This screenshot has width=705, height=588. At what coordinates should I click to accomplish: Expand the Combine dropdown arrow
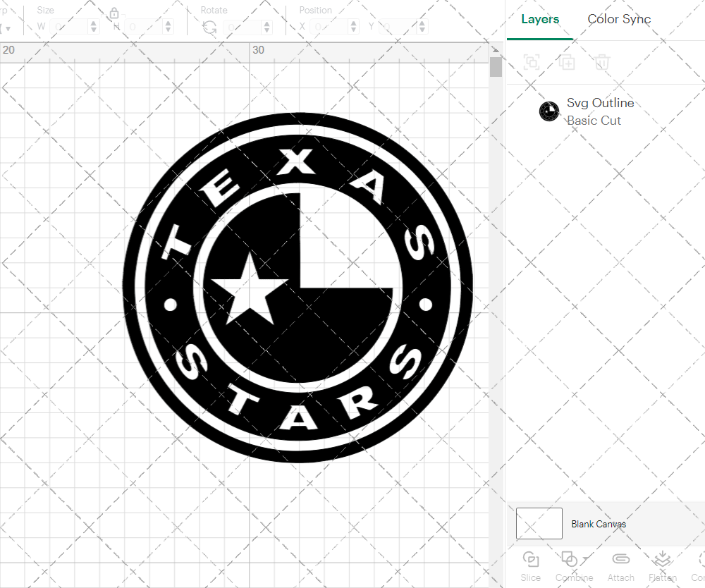coord(585,559)
